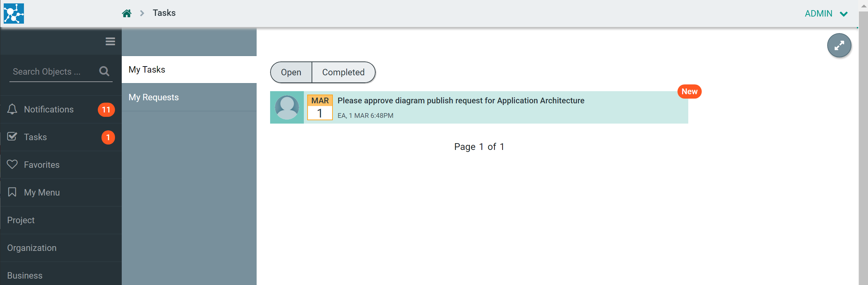The image size is (868, 285).
Task: Open Notifications from the bell icon
Action: click(12, 109)
